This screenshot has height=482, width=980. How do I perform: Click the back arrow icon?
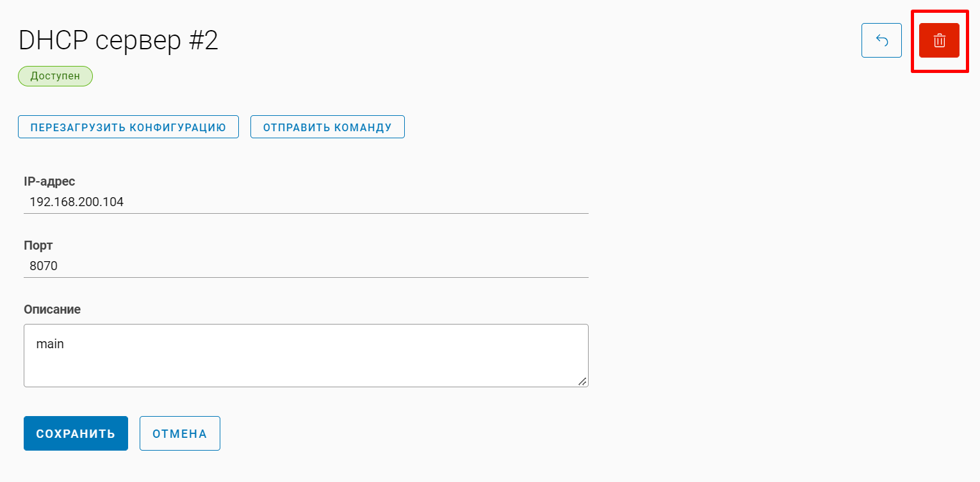pos(881,40)
